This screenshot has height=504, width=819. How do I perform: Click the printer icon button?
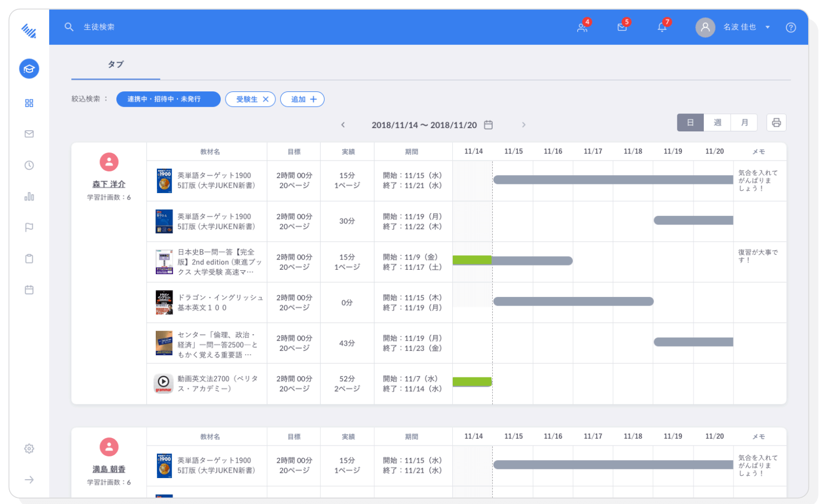pyautogui.click(x=776, y=123)
